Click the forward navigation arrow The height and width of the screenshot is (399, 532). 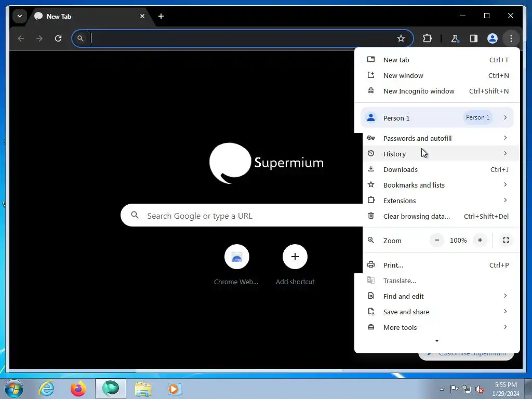[x=39, y=38]
